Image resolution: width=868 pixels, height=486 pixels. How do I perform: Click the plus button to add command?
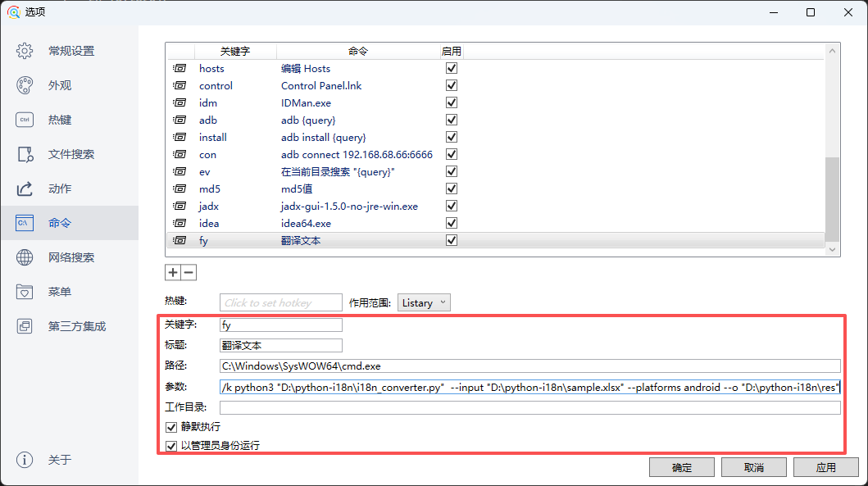point(173,273)
